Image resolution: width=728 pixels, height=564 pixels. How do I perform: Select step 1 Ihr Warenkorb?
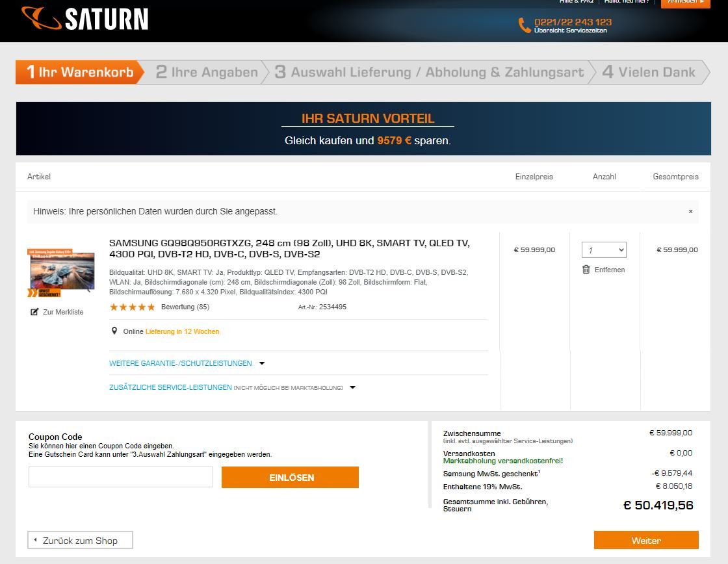pos(80,72)
